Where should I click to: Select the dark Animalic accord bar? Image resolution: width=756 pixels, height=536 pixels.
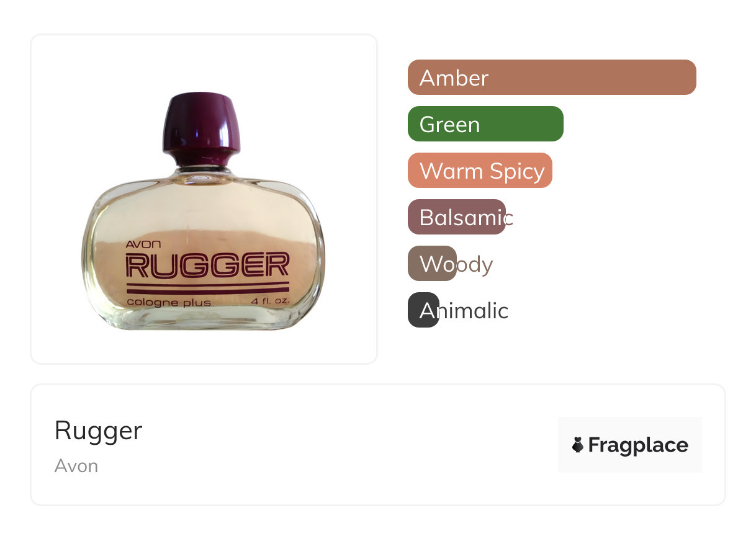(x=423, y=310)
